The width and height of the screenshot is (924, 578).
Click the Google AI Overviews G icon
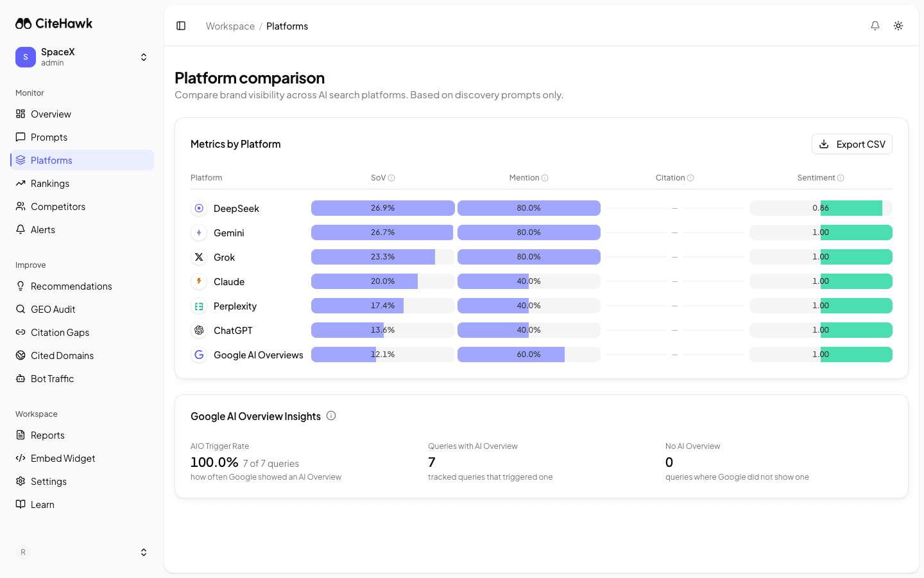click(x=199, y=355)
